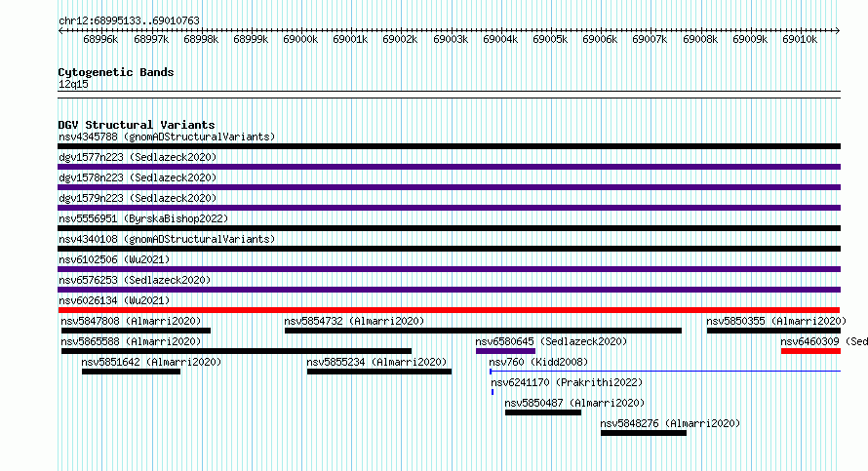Screen dimensions: 868x471
Task: Open nsv5854732 Almarri2020 variant label
Action: click(x=354, y=321)
